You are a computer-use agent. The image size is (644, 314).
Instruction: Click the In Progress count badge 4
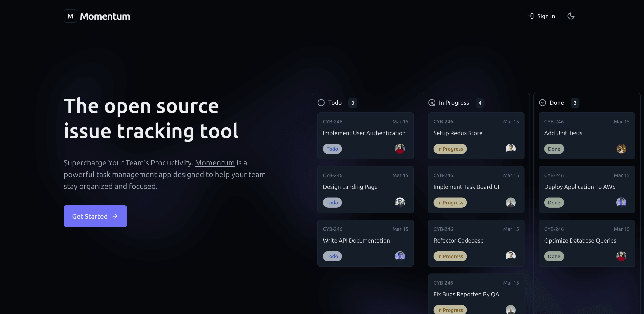(480, 103)
